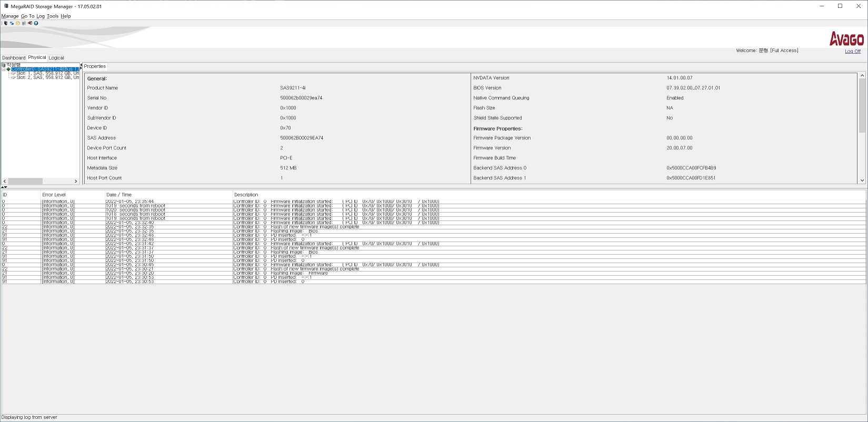The width and height of the screenshot is (868, 422).
Task: Click the server icon in the toolbar
Action: pyautogui.click(x=6, y=23)
